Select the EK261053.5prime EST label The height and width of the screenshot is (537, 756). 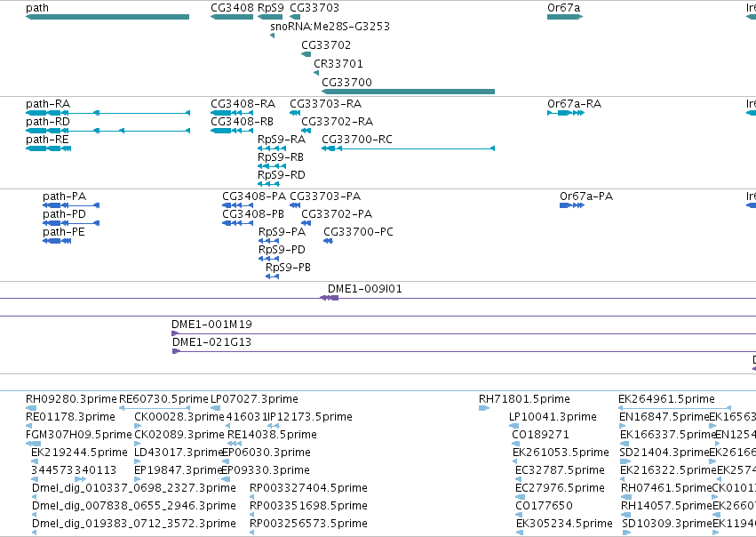tap(561, 453)
